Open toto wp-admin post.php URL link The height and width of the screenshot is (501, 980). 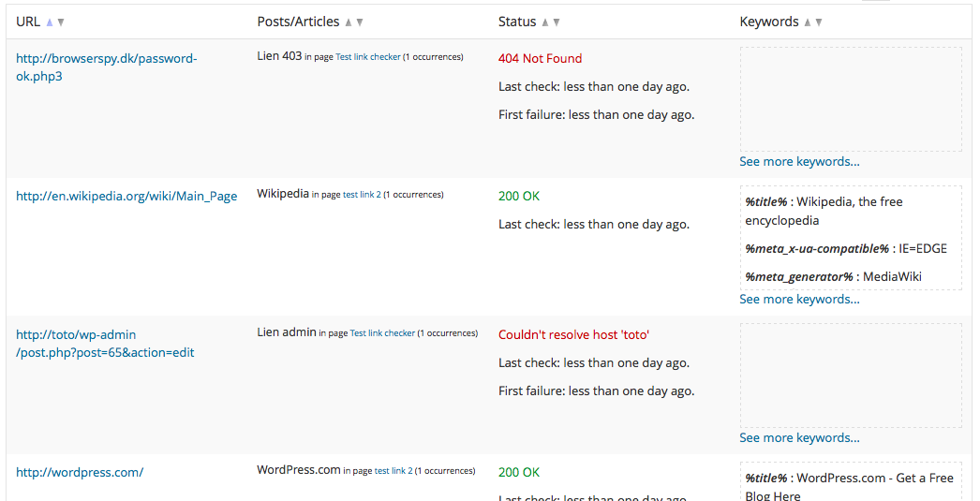(105, 344)
